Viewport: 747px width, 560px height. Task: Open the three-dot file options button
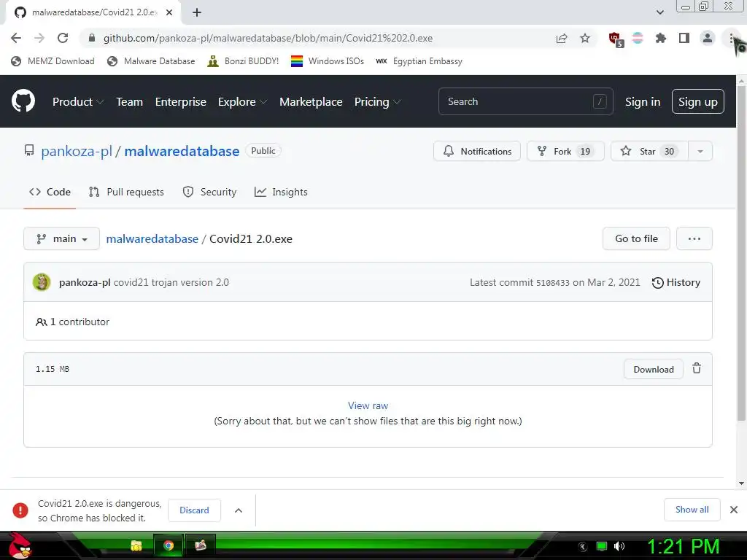pyautogui.click(x=694, y=238)
